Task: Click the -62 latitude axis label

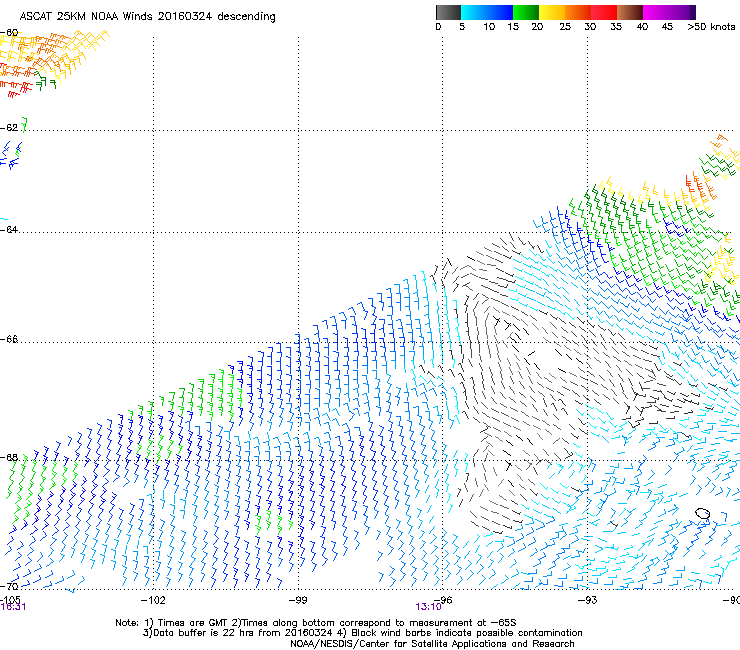Action: coord(9,127)
